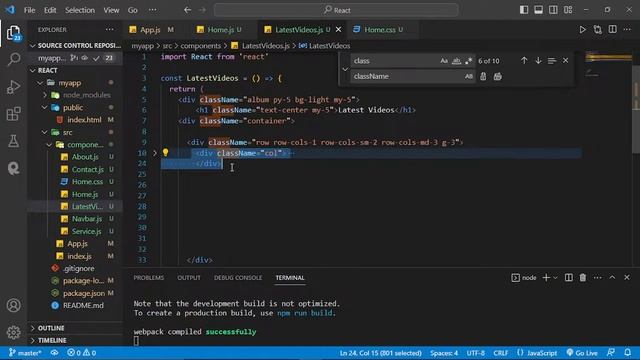Viewport: 640px width, 360px height.
Task: Create a new terminal with plus
Action: point(546,278)
